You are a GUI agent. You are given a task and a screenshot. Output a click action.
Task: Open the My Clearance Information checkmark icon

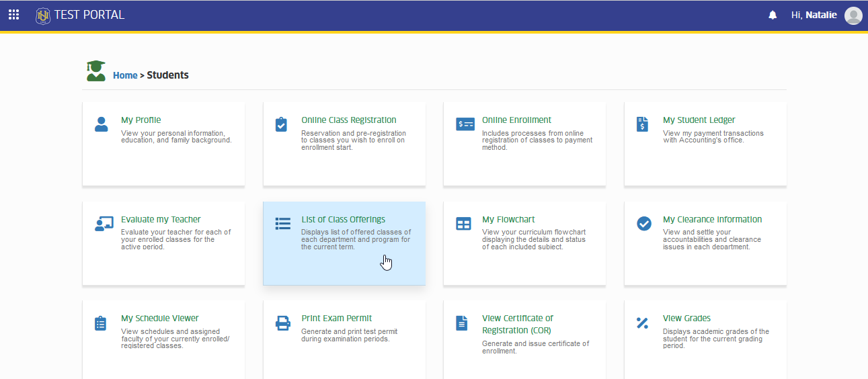644,224
